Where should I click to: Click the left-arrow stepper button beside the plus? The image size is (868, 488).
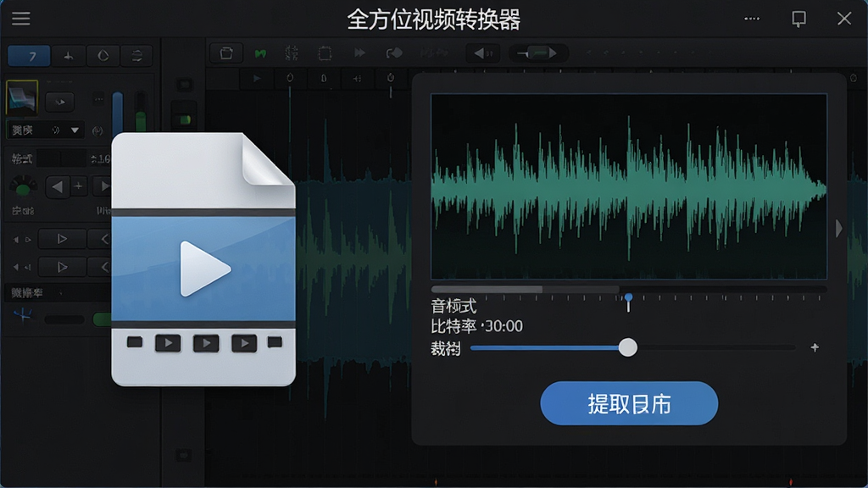pyautogui.click(x=57, y=187)
